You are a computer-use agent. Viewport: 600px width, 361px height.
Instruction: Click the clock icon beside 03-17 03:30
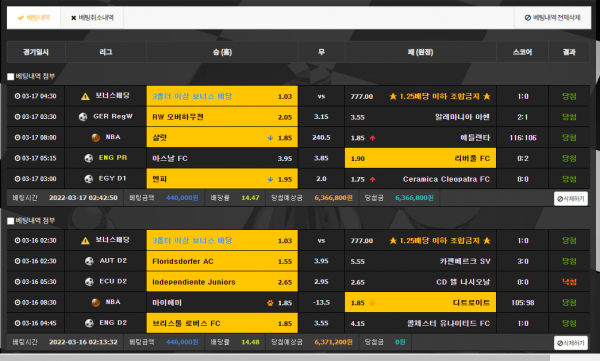(18, 117)
